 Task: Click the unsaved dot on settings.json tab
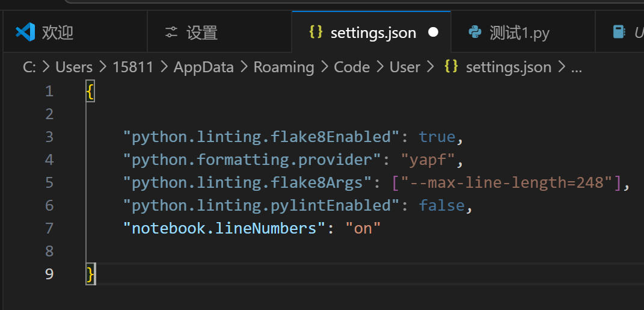point(433,32)
